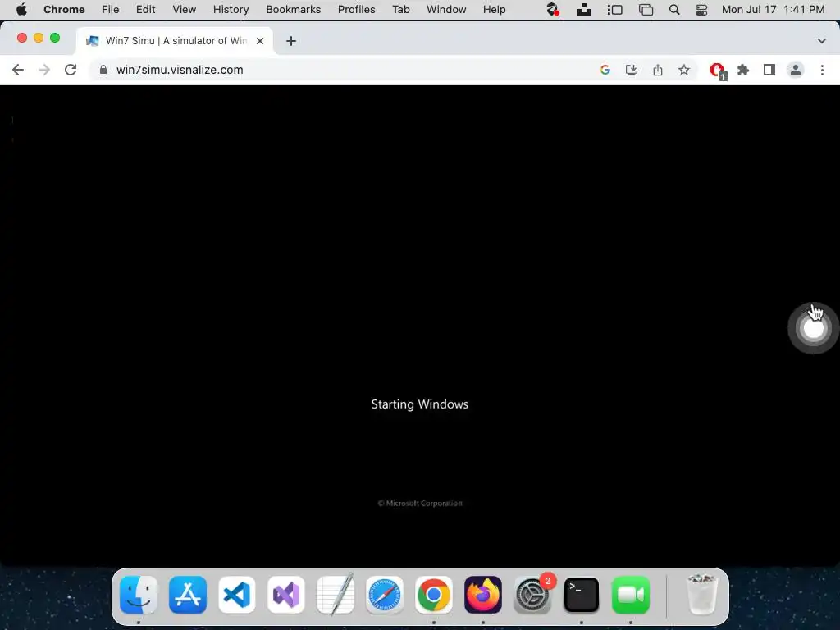Screen dimensions: 840x630
Task: Open the Bookmarks menu
Action: click(293, 10)
